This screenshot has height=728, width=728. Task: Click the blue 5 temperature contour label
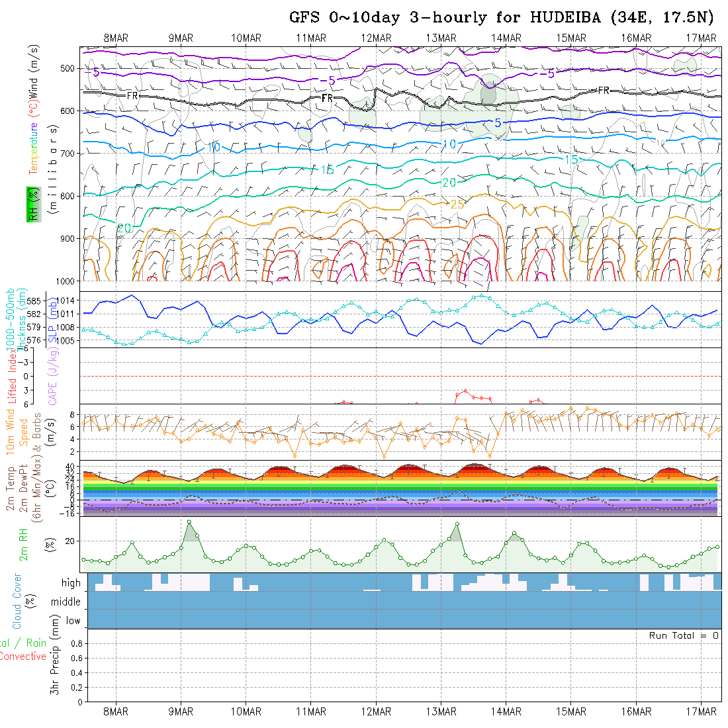tap(498, 123)
